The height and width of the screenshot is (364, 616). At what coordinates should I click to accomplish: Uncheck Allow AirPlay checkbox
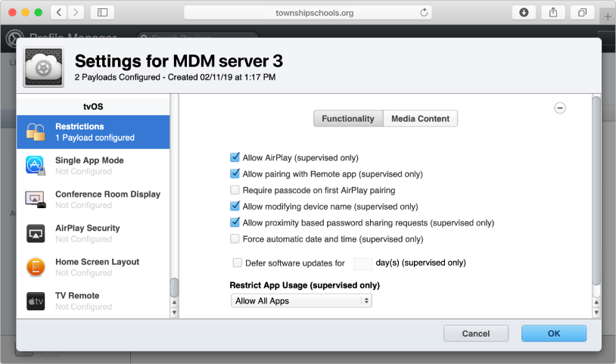coord(235,158)
